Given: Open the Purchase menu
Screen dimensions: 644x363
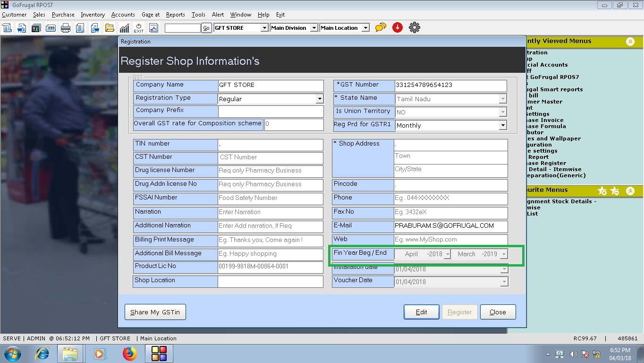Looking at the screenshot, I should tap(63, 15).
